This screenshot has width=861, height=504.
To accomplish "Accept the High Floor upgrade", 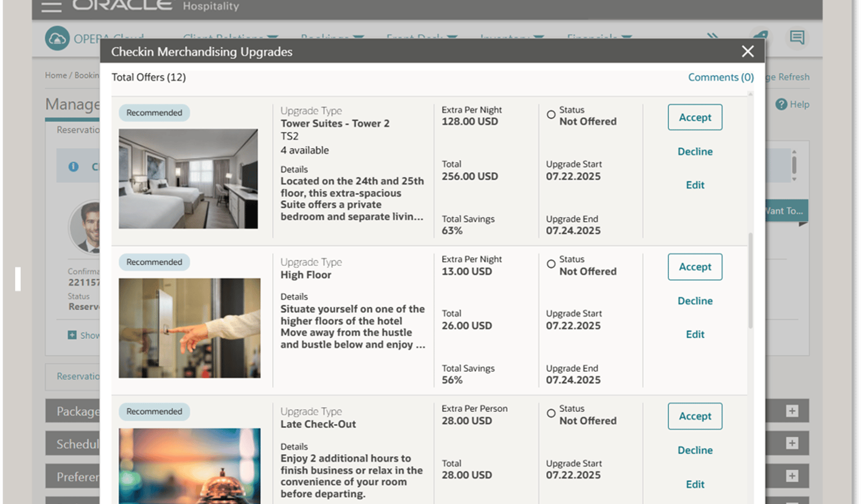I will pos(695,267).
